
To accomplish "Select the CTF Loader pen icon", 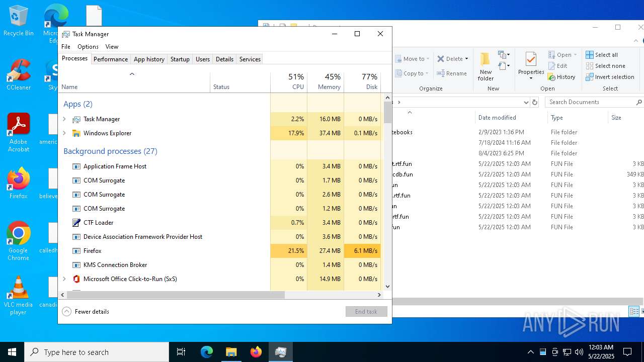I will pyautogui.click(x=76, y=223).
